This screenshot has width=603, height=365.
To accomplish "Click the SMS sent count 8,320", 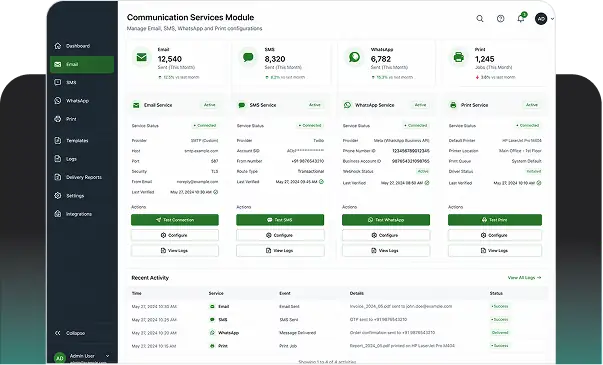I will pyautogui.click(x=275, y=59).
